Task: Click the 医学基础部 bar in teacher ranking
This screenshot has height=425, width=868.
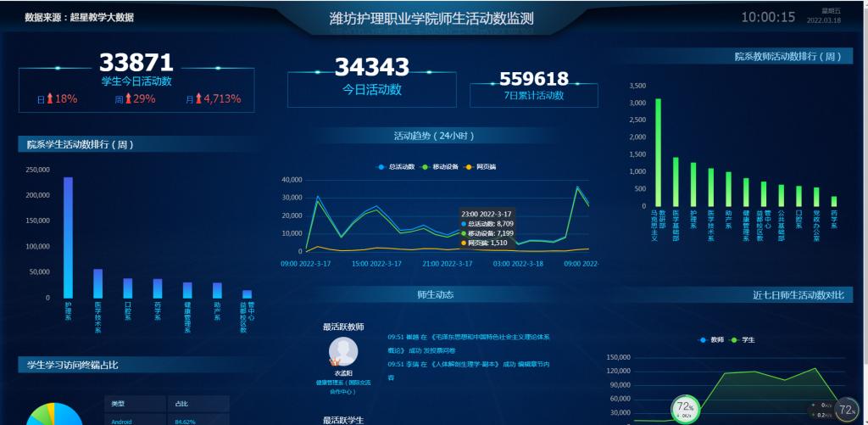Action: (676, 182)
